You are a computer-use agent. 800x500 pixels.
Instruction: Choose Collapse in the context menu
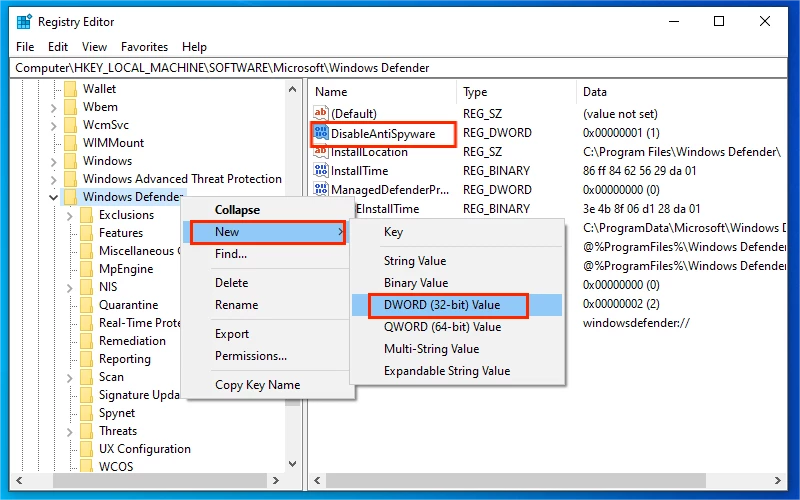pyautogui.click(x=268, y=210)
